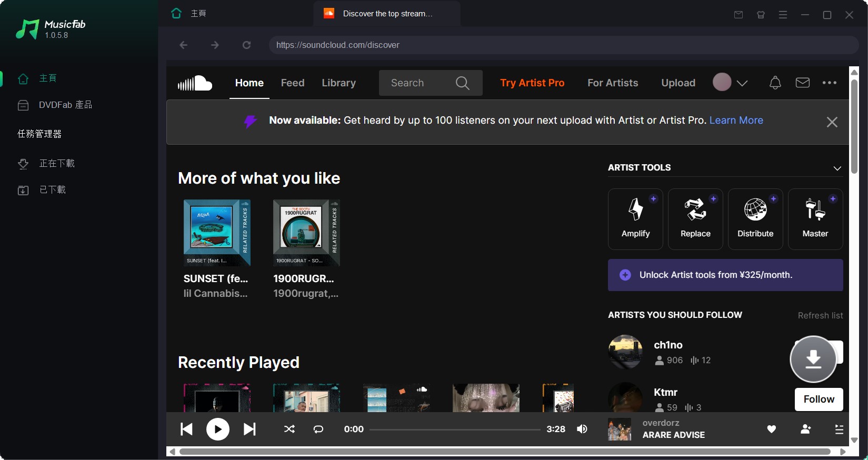Open the MusicFab hamburger menu
Viewport: 868px width, 460px height.
[783, 15]
